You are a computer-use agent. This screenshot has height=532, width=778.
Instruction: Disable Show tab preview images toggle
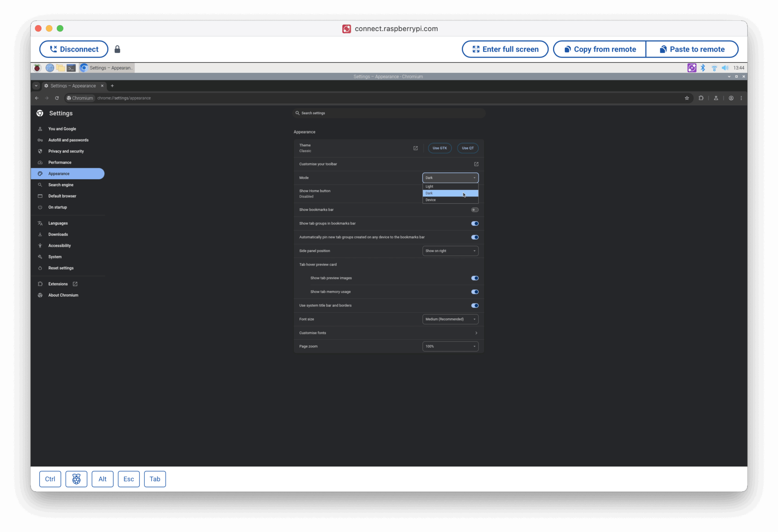click(x=474, y=278)
